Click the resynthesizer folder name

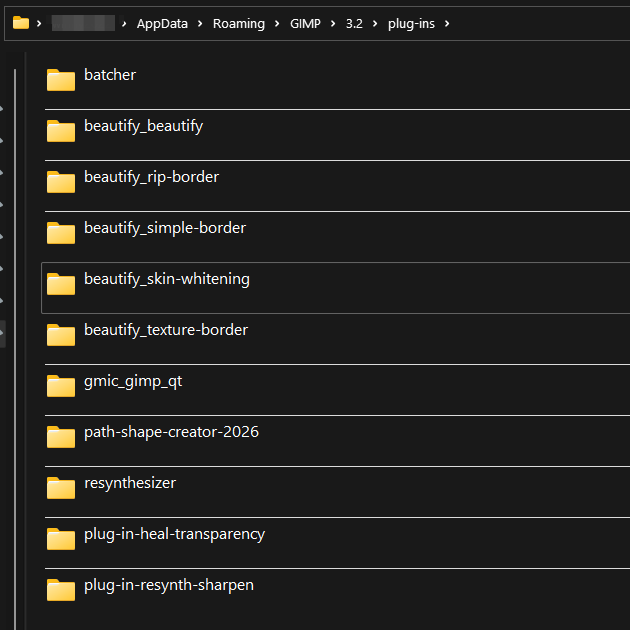coord(130,483)
